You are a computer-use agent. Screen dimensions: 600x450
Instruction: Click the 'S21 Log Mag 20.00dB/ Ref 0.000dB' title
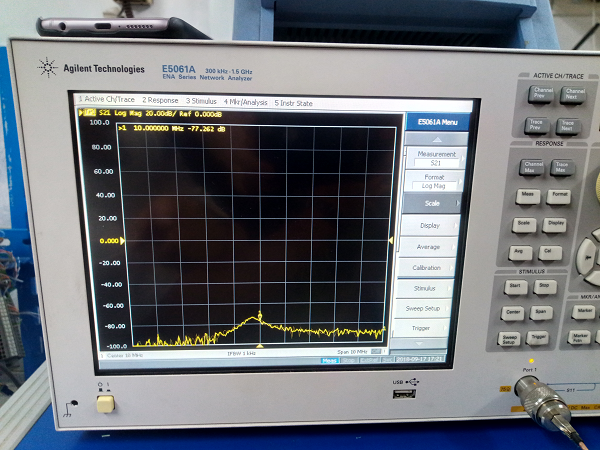[x=160, y=114]
